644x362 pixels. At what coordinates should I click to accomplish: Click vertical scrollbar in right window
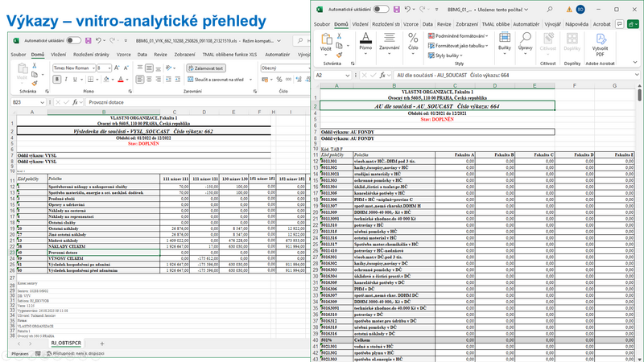[639, 96]
